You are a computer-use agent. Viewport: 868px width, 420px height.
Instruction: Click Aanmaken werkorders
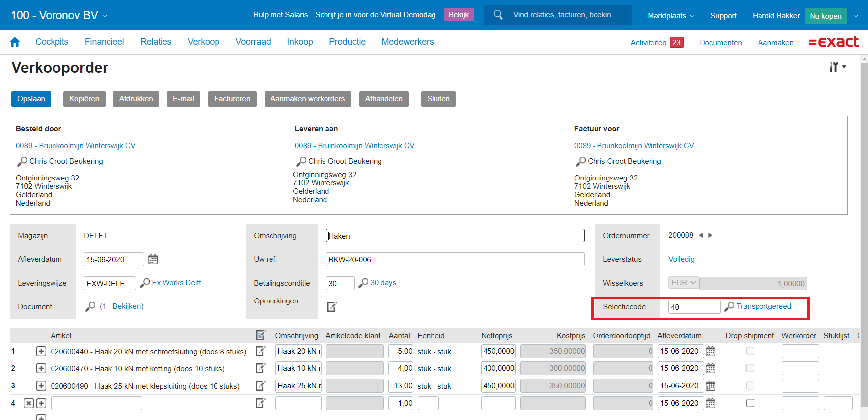(x=308, y=99)
